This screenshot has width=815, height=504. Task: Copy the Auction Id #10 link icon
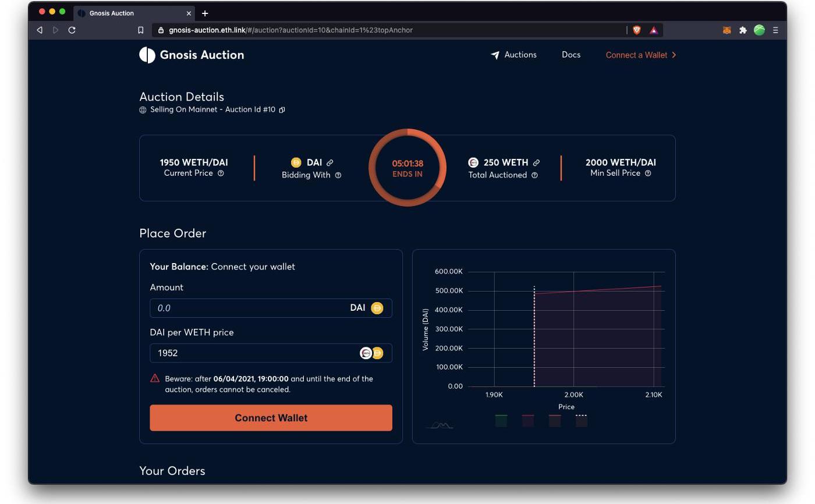pyautogui.click(x=282, y=110)
